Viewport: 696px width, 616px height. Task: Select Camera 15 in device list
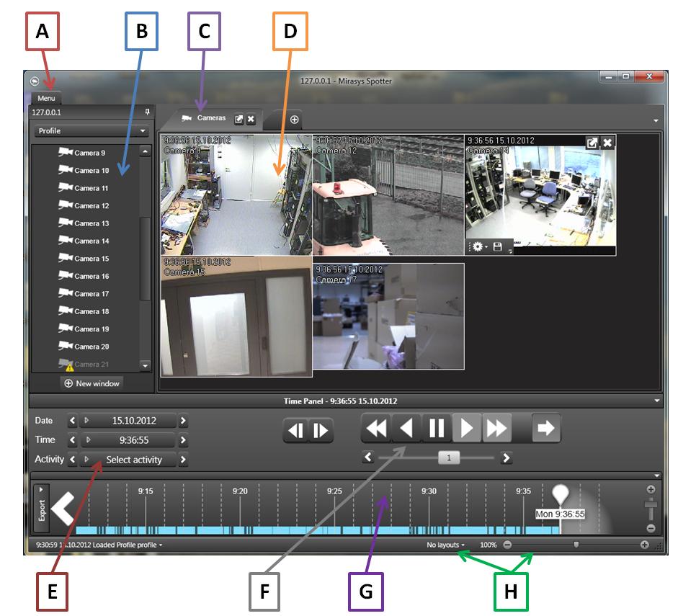(84, 259)
